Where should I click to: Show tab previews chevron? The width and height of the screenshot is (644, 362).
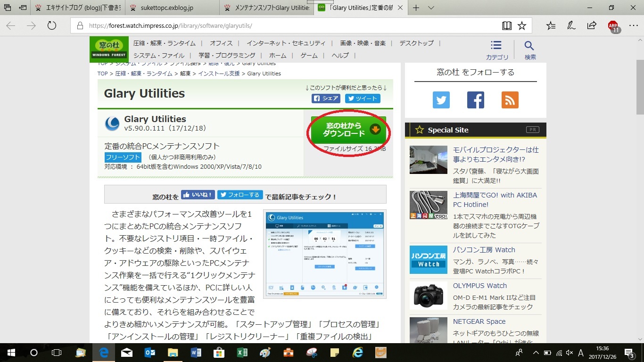(431, 8)
